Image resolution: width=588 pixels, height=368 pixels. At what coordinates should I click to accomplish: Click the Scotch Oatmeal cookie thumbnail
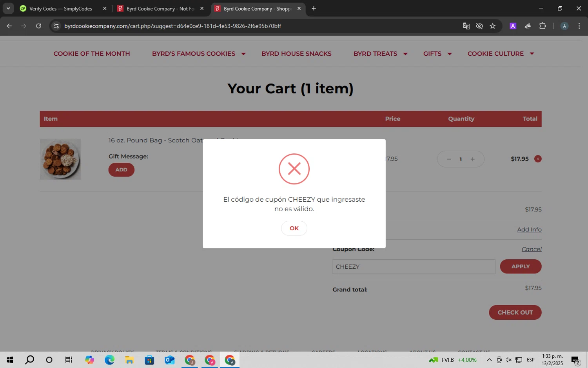pyautogui.click(x=60, y=159)
